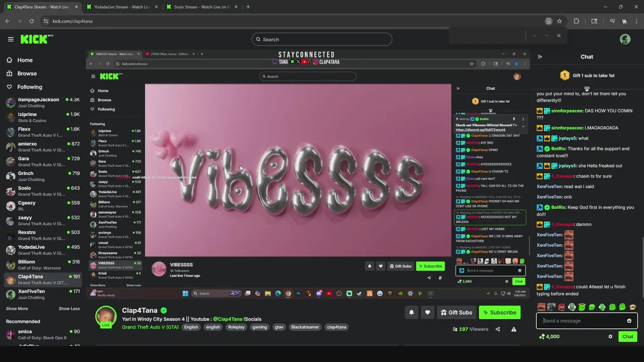644x362 pixels.
Task: Select the Roleplay tag
Action: point(236,327)
